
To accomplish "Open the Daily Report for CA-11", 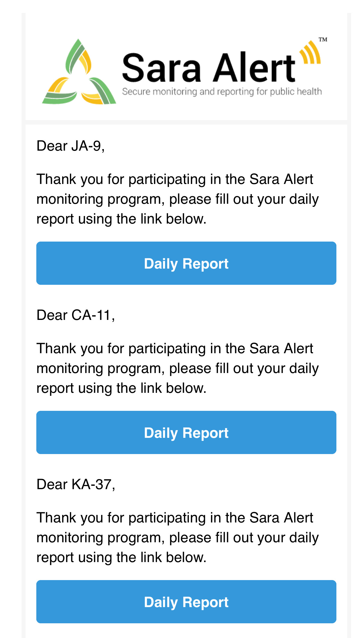I will tap(186, 432).
